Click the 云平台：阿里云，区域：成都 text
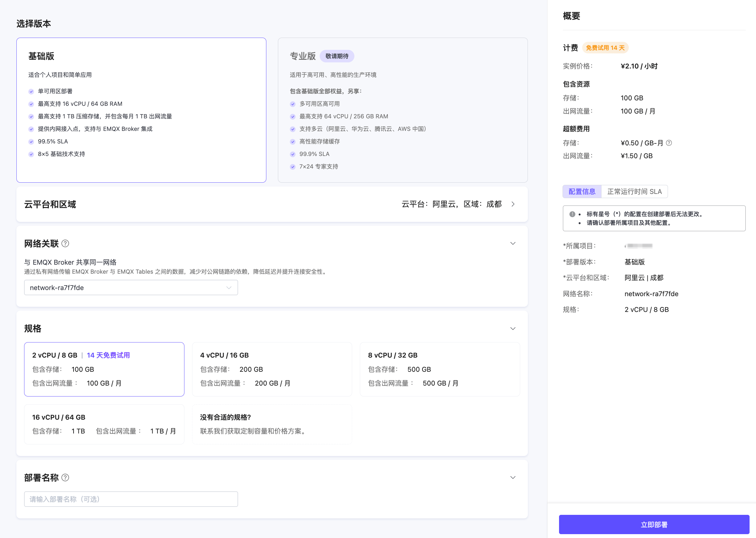Image resolution: width=756 pixels, height=538 pixels. [x=451, y=204]
